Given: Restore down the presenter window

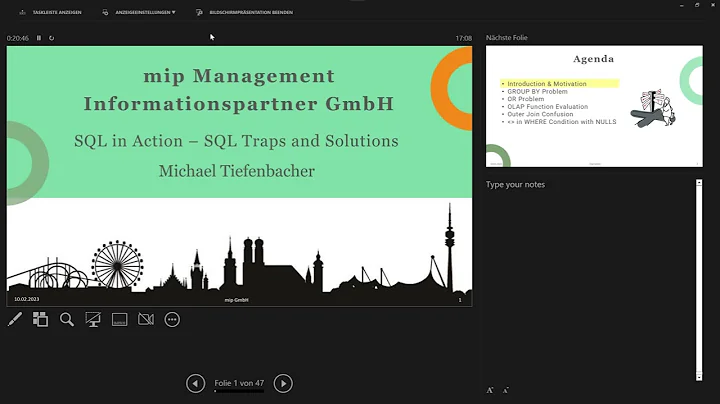Looking at the screenshot, I should [x=697, y=5].
